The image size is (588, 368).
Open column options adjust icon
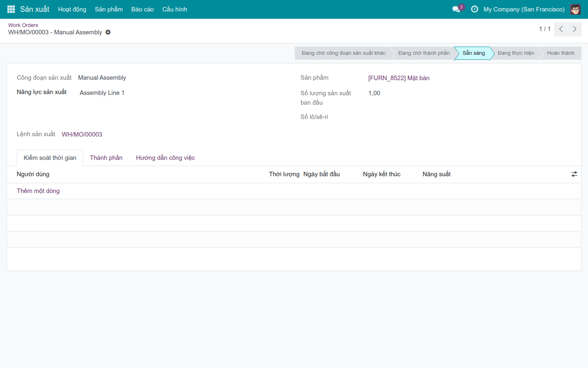pyautogui.click(x=574, y=174)
